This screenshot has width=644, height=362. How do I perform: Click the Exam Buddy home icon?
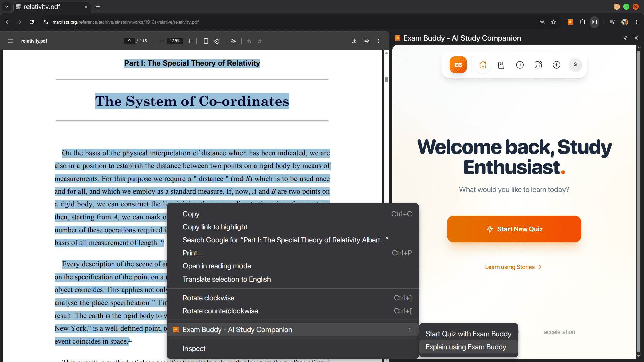pos(483,65)
